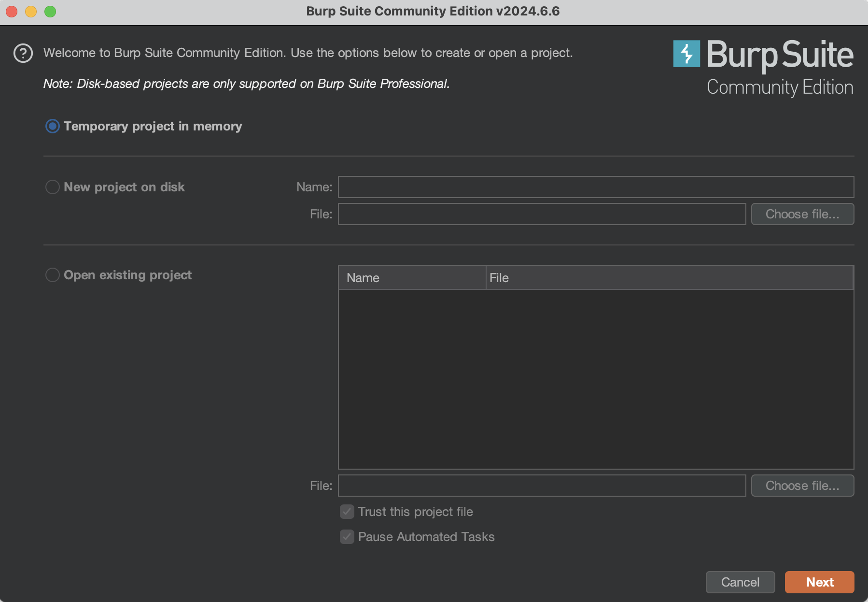868x602 pixels.
Task: Minimize the Burp Suite window
Action: 31,11
